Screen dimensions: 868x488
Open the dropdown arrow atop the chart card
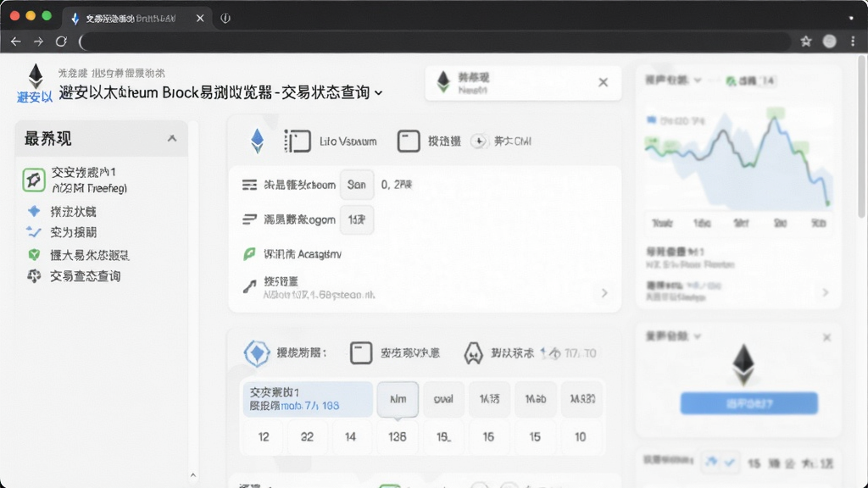(x=698, y=80)
